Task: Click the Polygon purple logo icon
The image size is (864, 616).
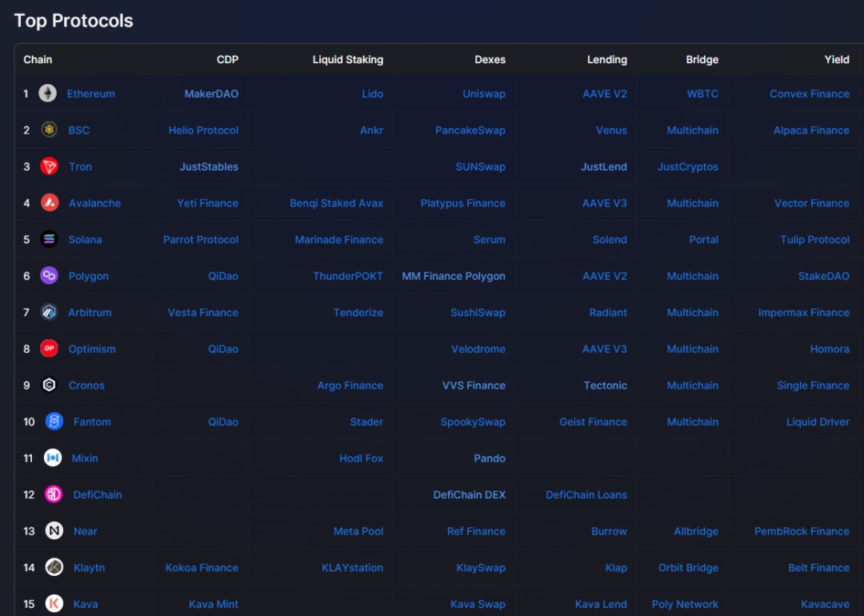Action: coord(50,276)
